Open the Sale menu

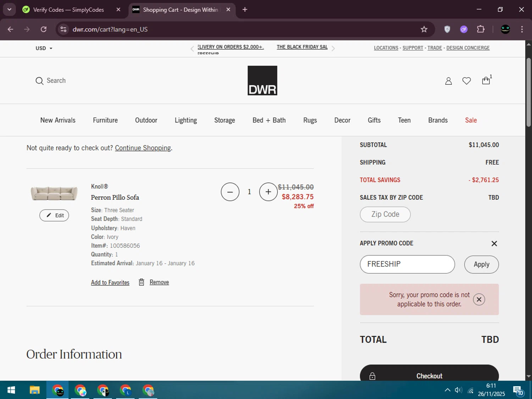471,120
